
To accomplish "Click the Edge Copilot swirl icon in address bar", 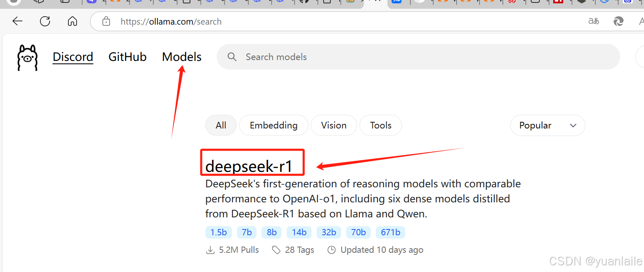I will [x=619, y=21].
